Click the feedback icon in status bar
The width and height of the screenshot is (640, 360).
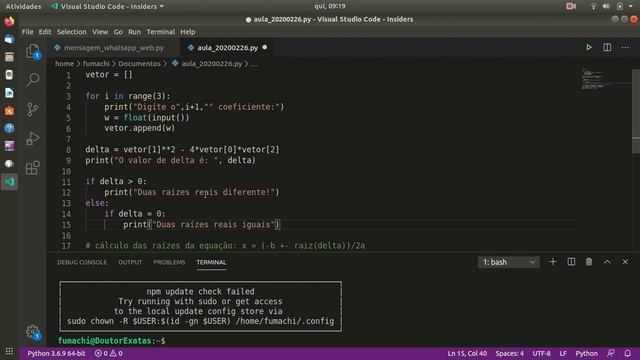[611, 353]
